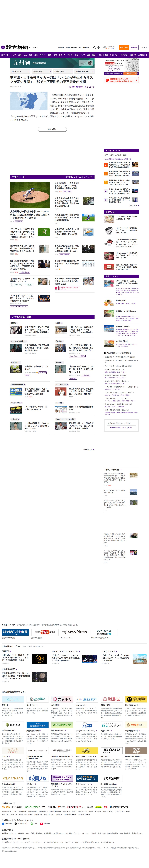The image size is (149, 868).
Task: Open the search magnifier icon in the header
Action: point(94,48)
